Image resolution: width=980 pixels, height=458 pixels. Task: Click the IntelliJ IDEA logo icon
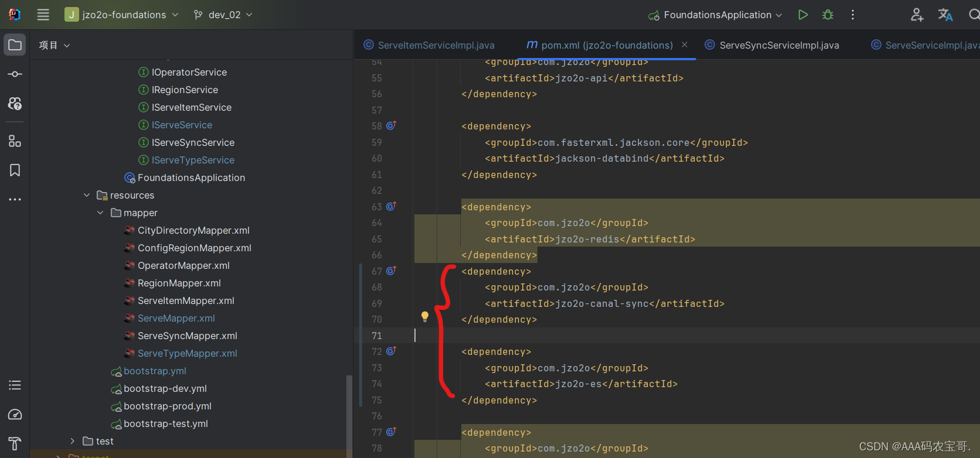click(x=15, y=15)
